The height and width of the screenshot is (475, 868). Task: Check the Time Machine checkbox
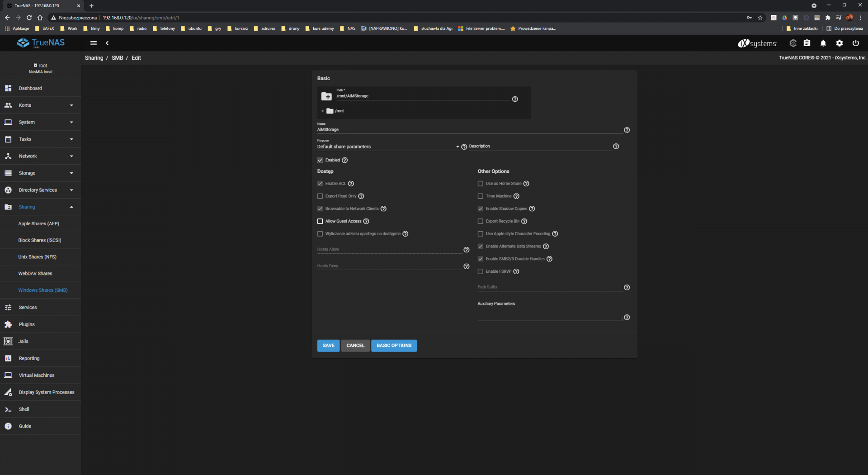coord(481,196)
